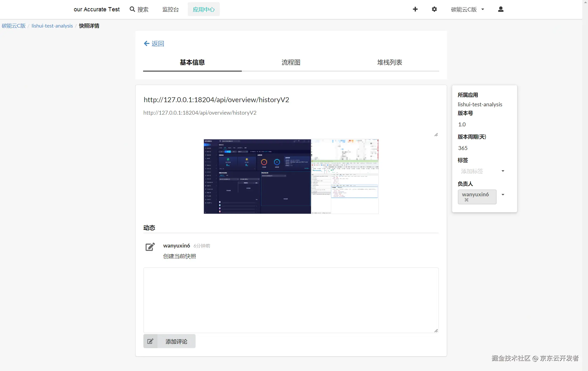Click the lishui-test-analysis breadcrumb link

(x=52, y=26)
